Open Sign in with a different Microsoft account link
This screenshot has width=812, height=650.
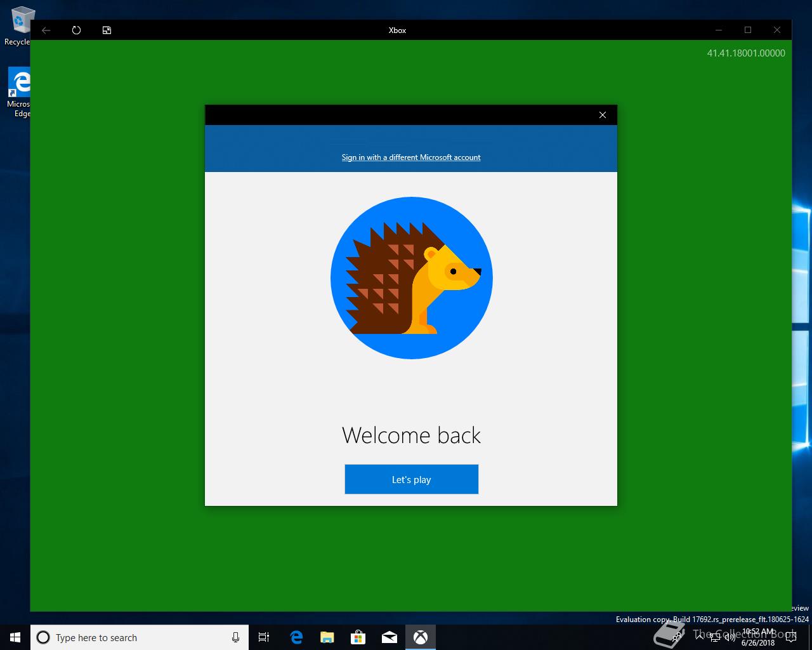pos(411,157)
